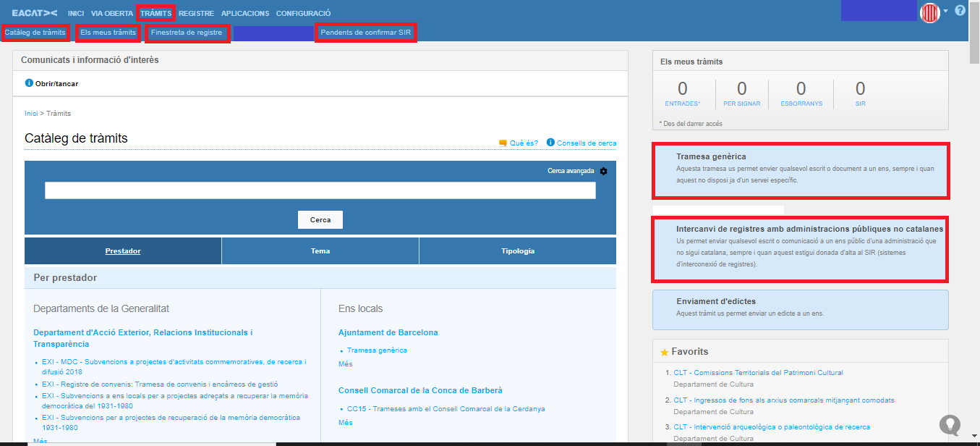Switch to the Tema tab
This screenshot has width=980, height=446.
[x=320, y=251]
